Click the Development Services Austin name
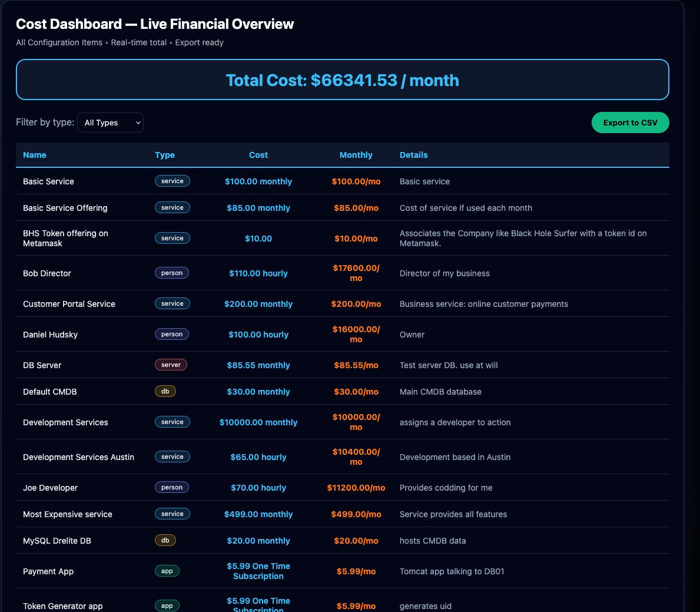This screenshot has height=612, width=700. 78,457
